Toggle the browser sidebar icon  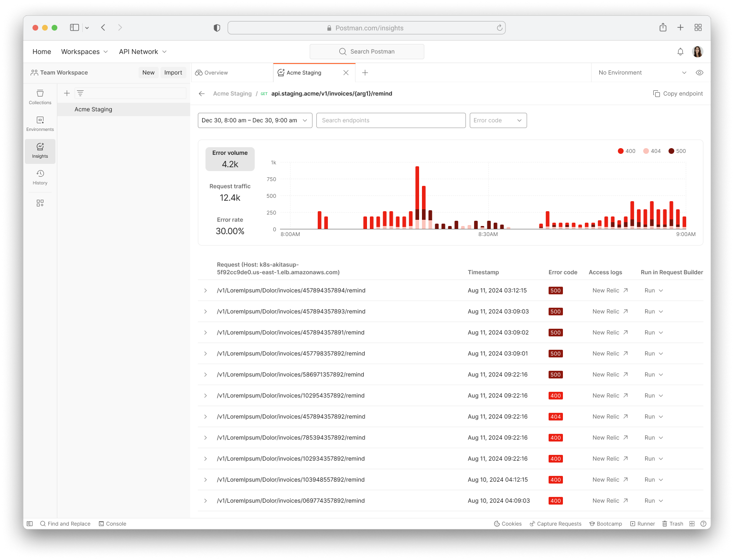click(75, 28)
